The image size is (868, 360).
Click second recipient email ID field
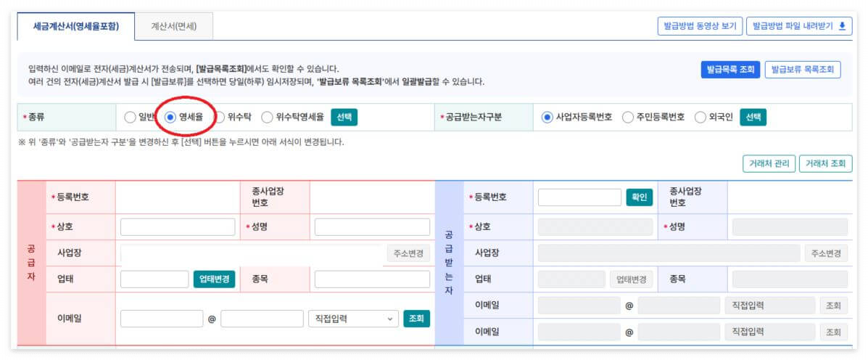(x=579, y=332)
